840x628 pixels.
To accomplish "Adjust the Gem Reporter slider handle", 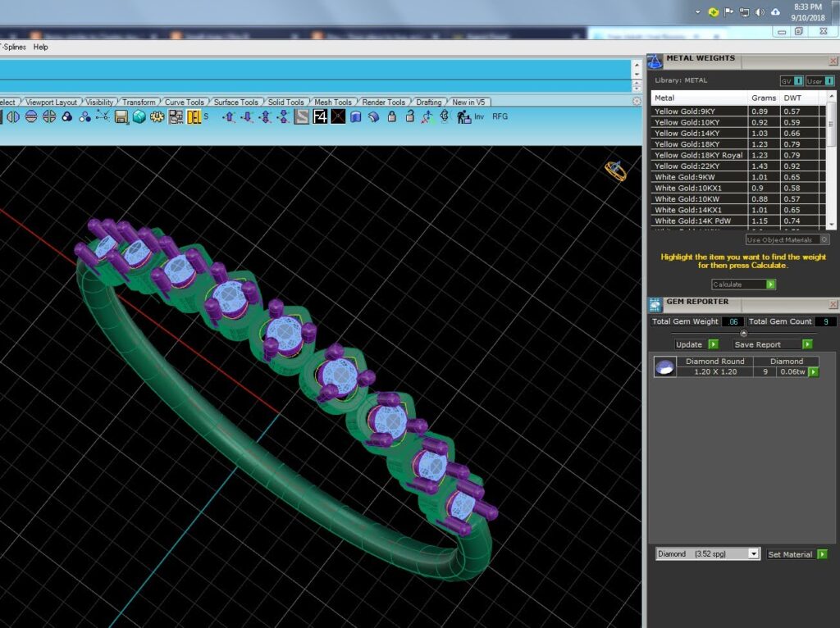I will tap(743, 333).
